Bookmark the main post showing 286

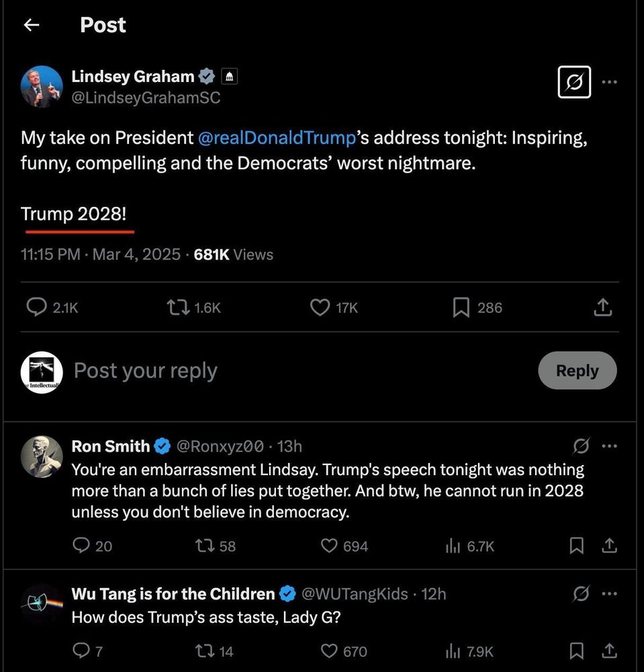point(477,307)
